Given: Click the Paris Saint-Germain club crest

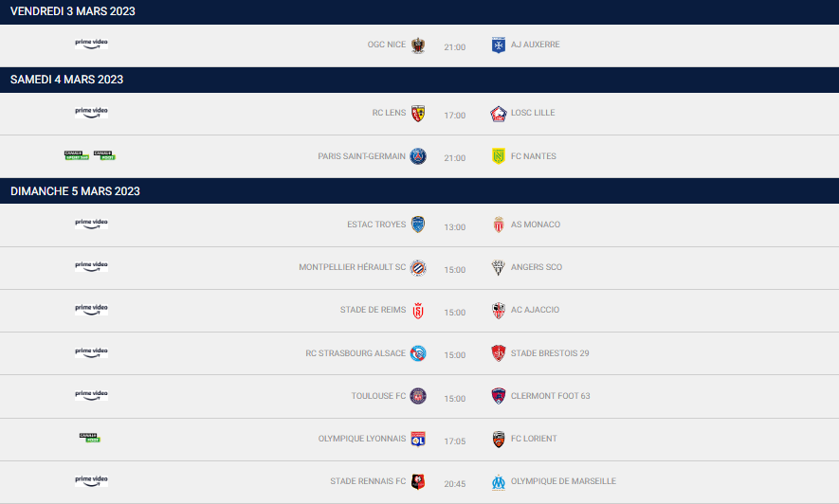Looking at the screenshot, I should [418, 156].
